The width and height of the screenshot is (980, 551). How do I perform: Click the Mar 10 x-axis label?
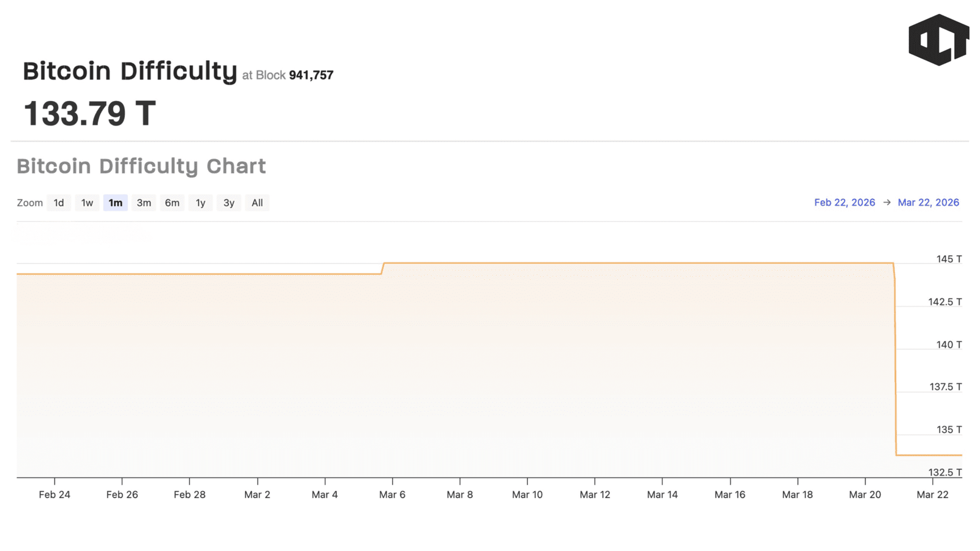coord(527,495)
